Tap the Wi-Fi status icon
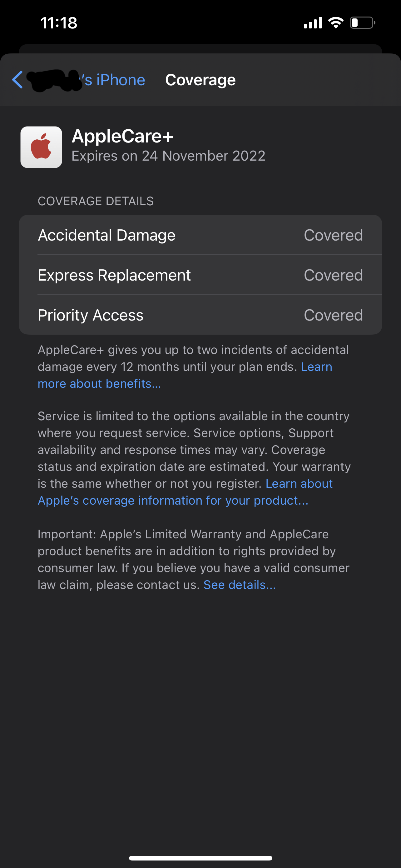The width and height of the screenshot is (401, 868). [335, 23]
